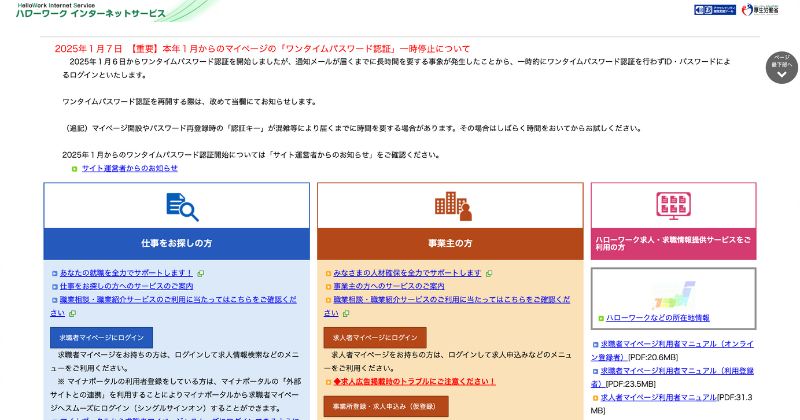Select the 事業主の方 orange header

[450, 243]
